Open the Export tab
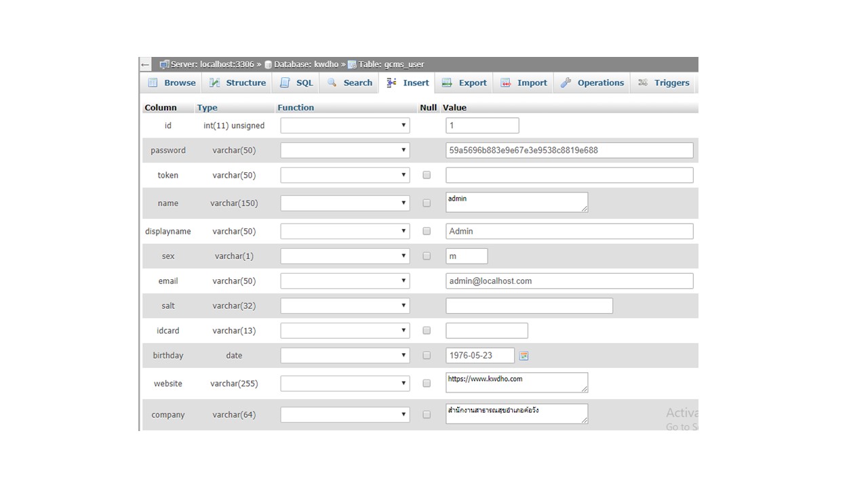 (x=464, y=83)
